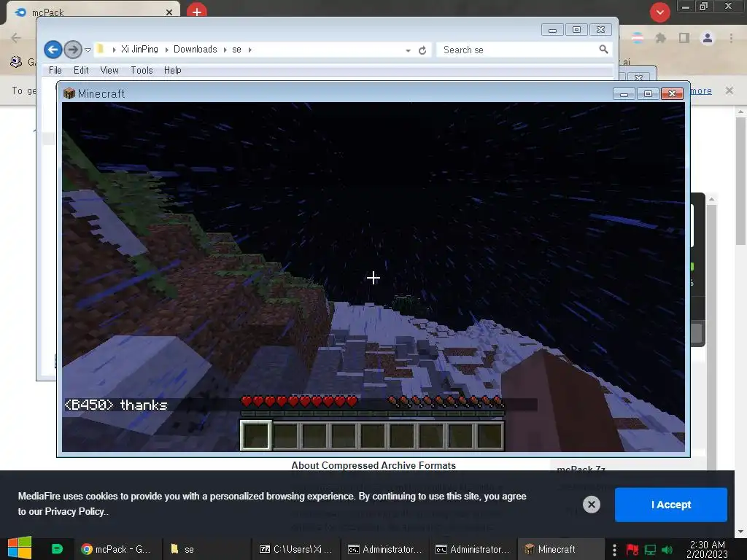Click the Minecraft taskbar item
This screenshot has height=560, width=747.
[560, 549]
